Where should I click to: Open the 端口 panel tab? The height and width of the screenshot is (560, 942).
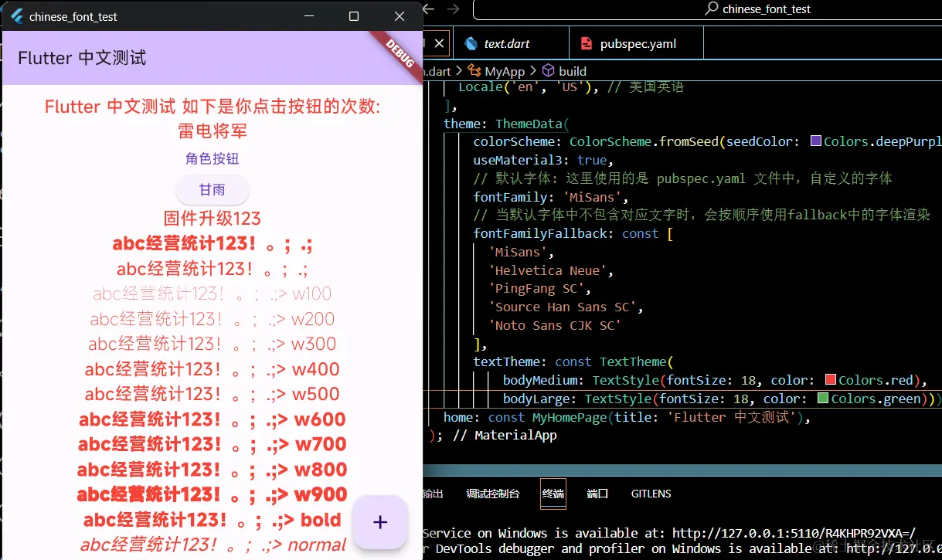click(x=597, y=494)
